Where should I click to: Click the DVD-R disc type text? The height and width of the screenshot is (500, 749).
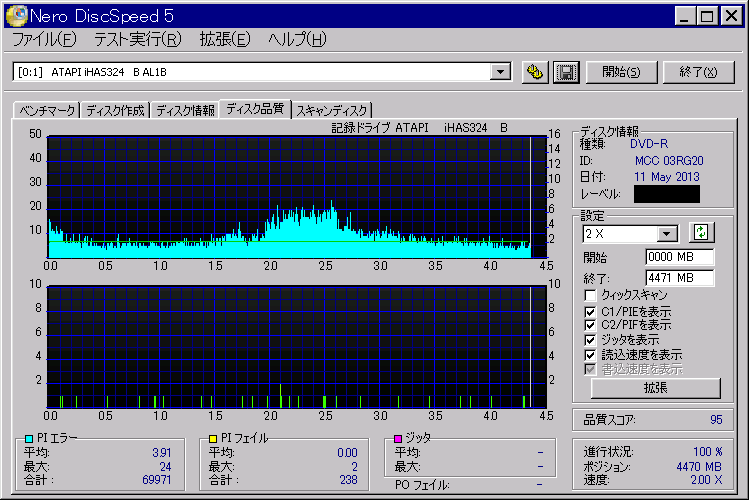(649, 144)
